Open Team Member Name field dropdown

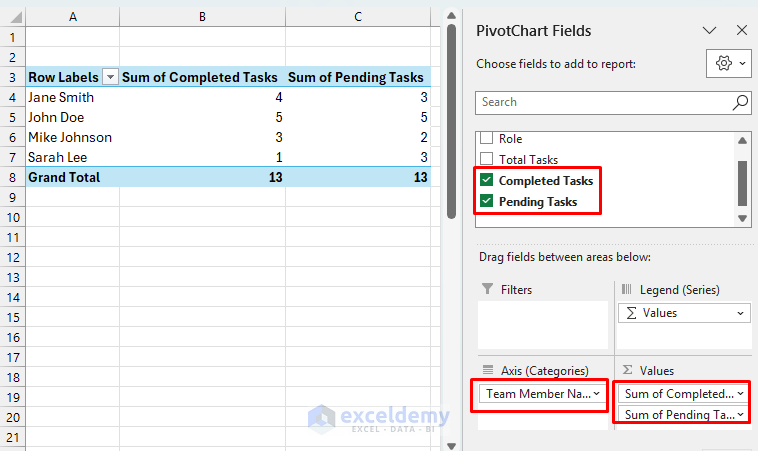[598, 394]
